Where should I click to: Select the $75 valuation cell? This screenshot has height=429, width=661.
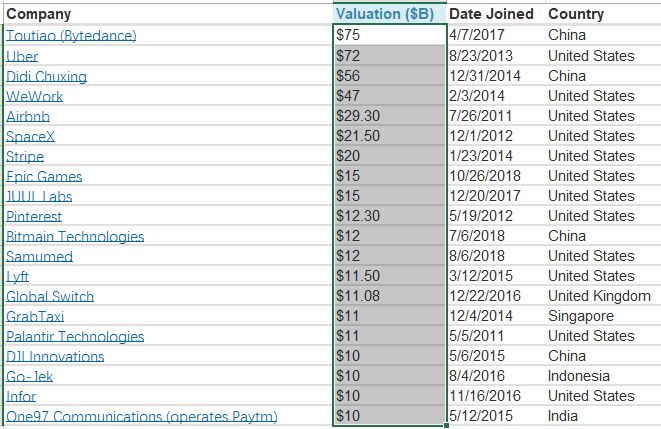390,35
